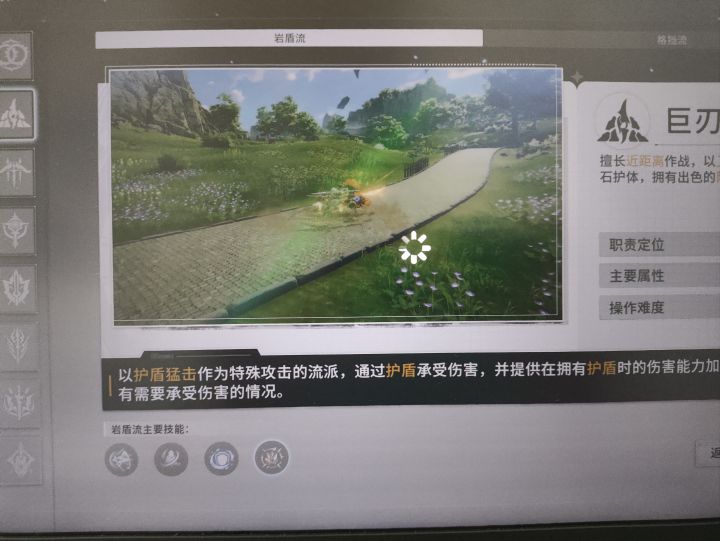Click the 巨刃 class title
720x541 pixels.
tap(692, 120)
